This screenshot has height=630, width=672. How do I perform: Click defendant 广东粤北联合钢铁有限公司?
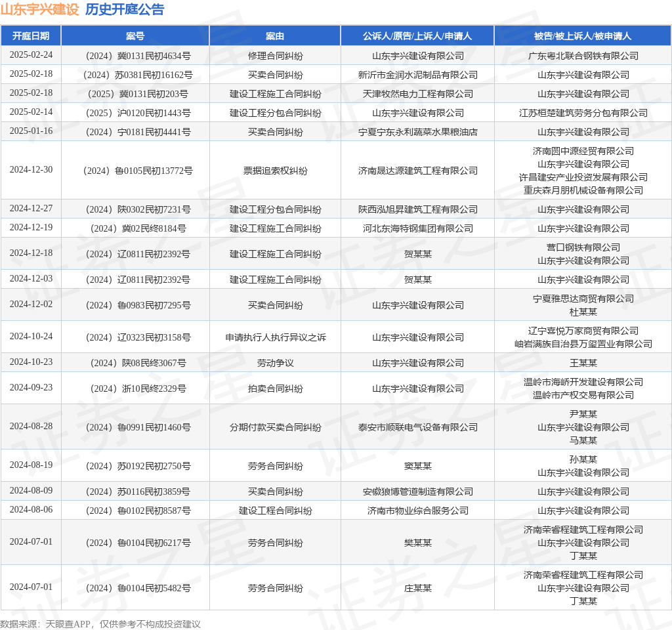pyautogui.click(x=583, y=56)
